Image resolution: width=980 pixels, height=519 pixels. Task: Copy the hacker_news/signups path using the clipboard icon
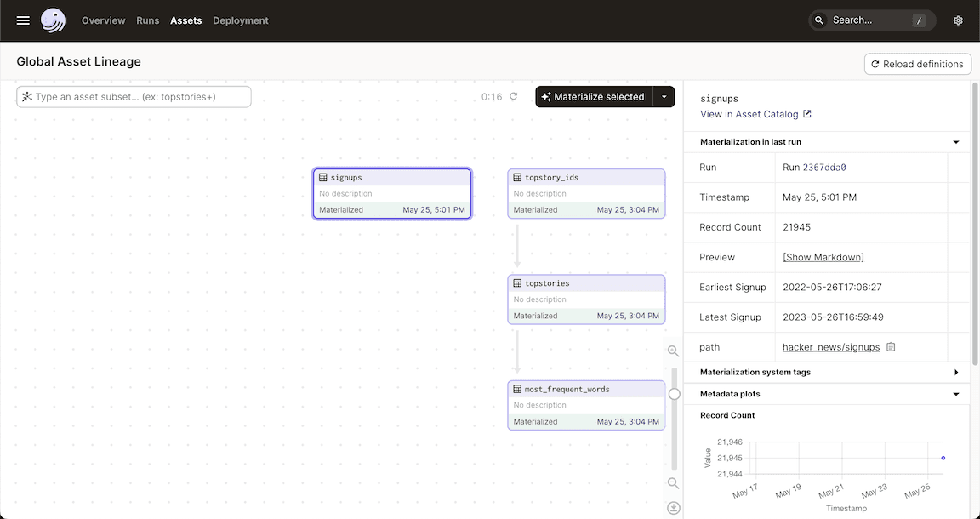(x=890, y=346)
